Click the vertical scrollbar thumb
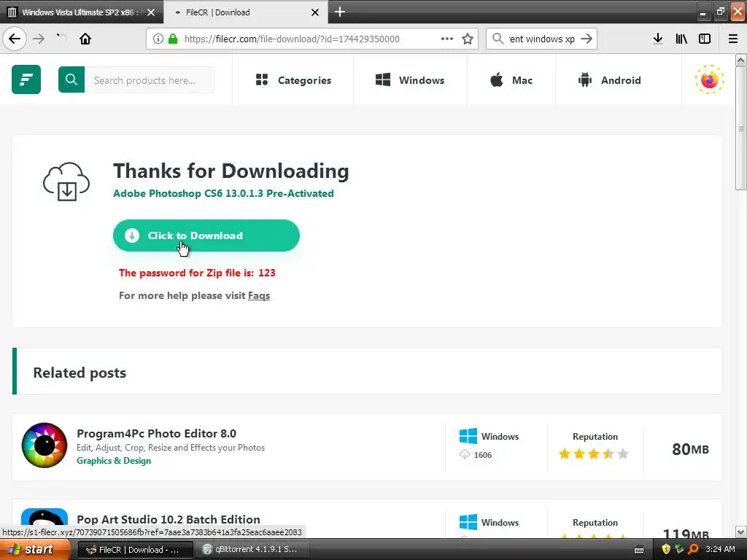This screenshot has height=560, width=747. (741, 128)
